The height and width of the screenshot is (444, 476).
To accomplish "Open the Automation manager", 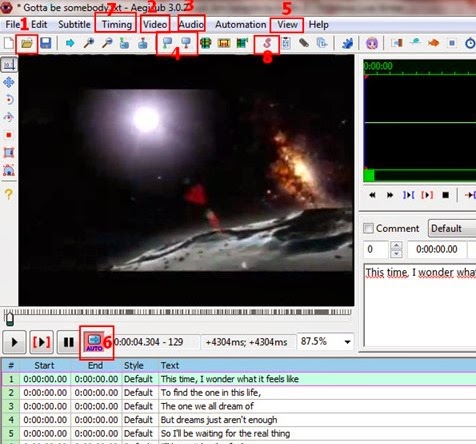I will 347,43.
